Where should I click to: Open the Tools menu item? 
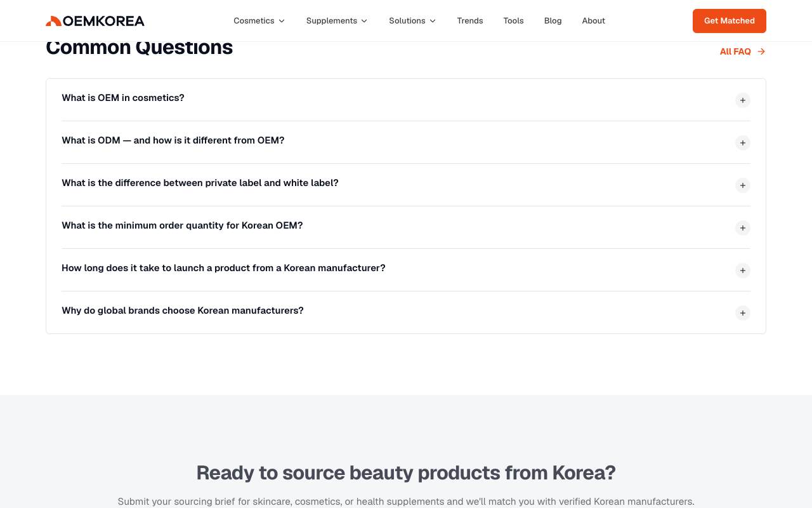(513, 21)
